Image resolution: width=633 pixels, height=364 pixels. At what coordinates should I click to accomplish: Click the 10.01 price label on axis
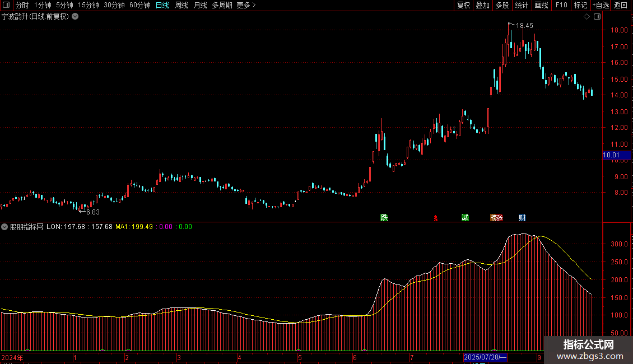pyautogui.click(x=611, y=155)
